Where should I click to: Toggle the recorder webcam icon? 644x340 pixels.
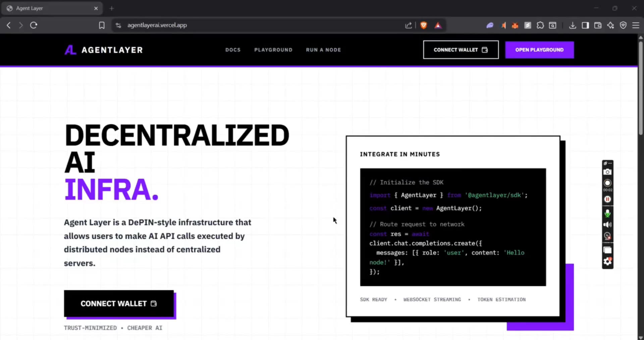point(607,236)
